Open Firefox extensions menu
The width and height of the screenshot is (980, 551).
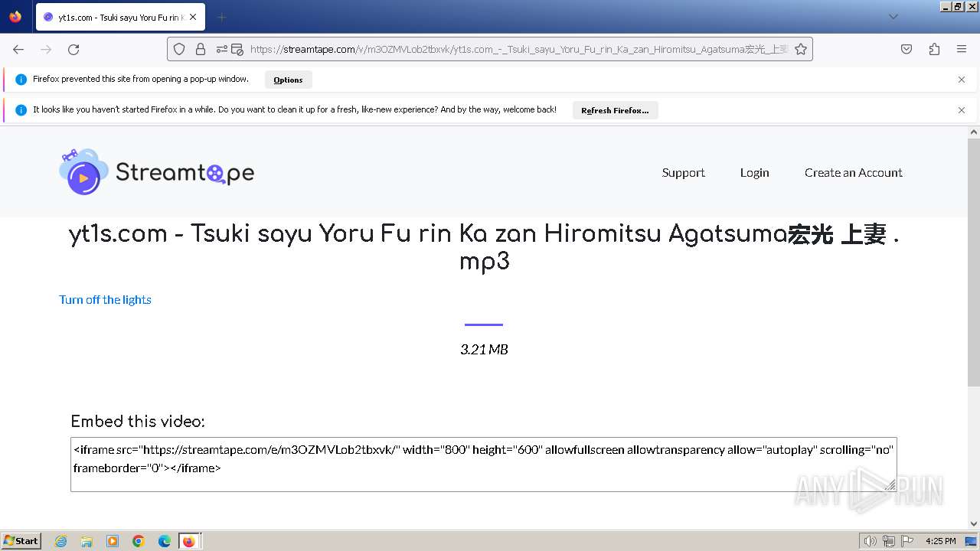coord(934,49)
